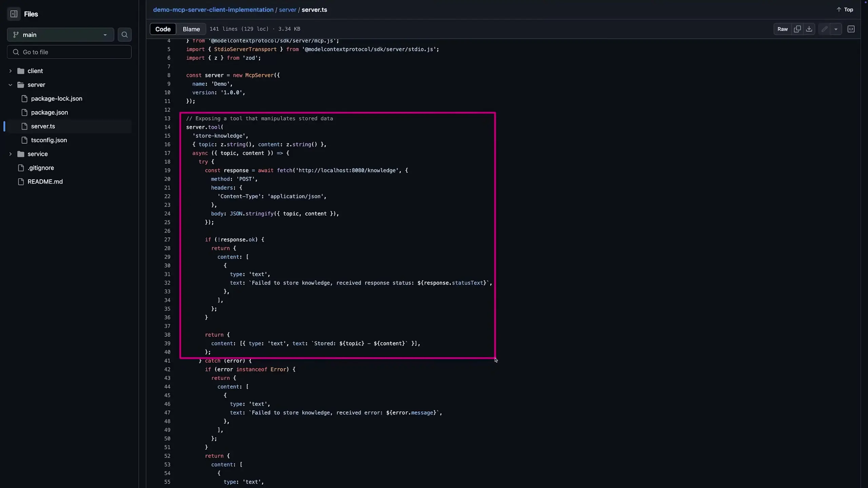This screenshot has height=488, width=868.
Task: Click the file icon beside README.md
Action: tap(21, 182)
